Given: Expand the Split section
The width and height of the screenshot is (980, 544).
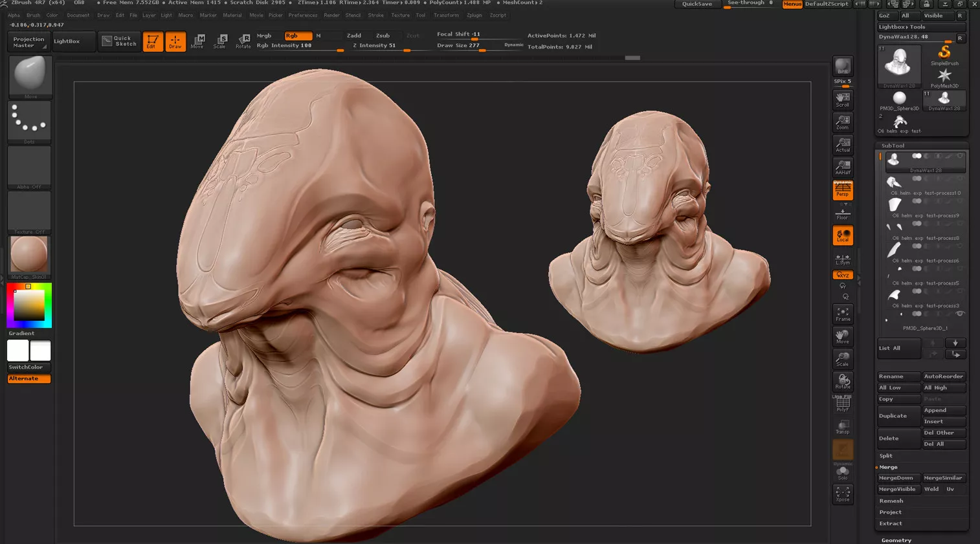Looking at the screenshot, I should 885,455.
